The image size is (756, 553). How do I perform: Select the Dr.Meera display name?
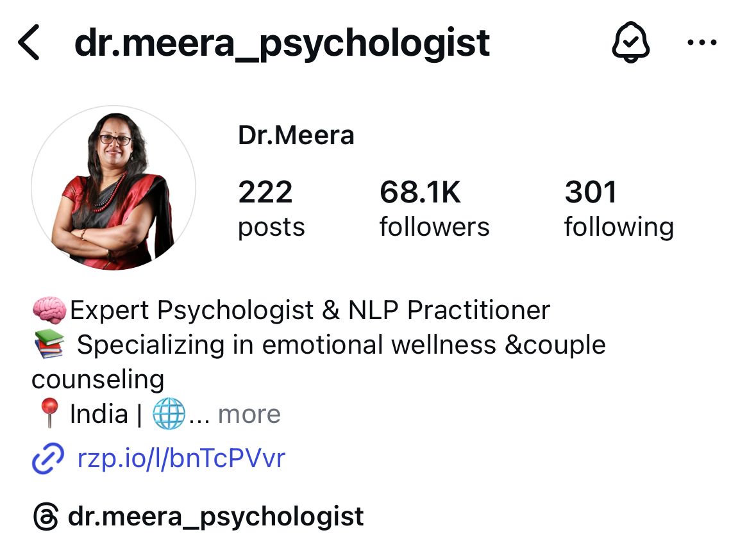[296, 135]
